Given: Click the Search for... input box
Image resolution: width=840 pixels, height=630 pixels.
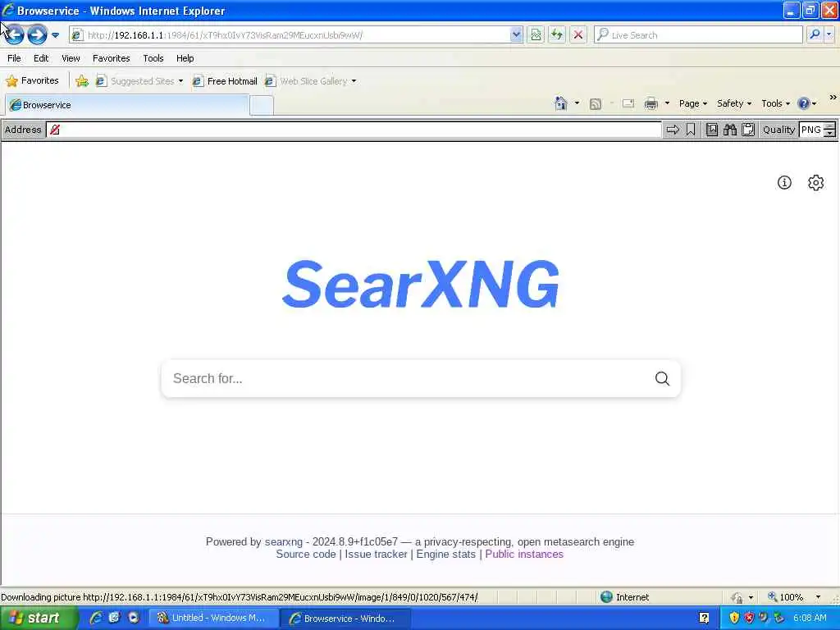Looking at the screenshot, I should 407,379.
